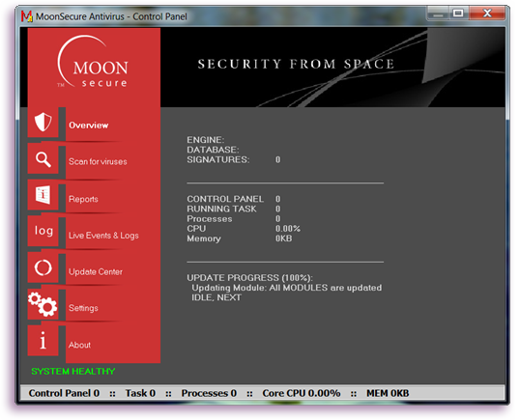The width and height of the screenshot is (520, 420).
Task: Click the CONTROL PANEL row label
Action: [x=225, y=199]
